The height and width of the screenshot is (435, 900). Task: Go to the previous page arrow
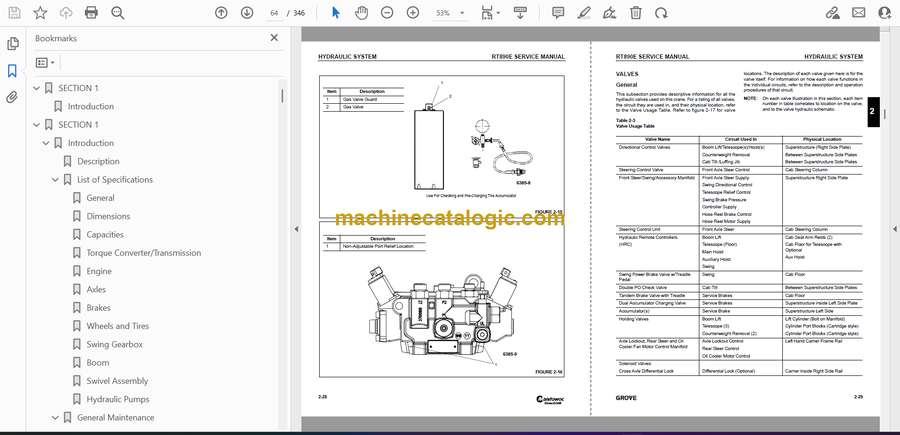221,13
